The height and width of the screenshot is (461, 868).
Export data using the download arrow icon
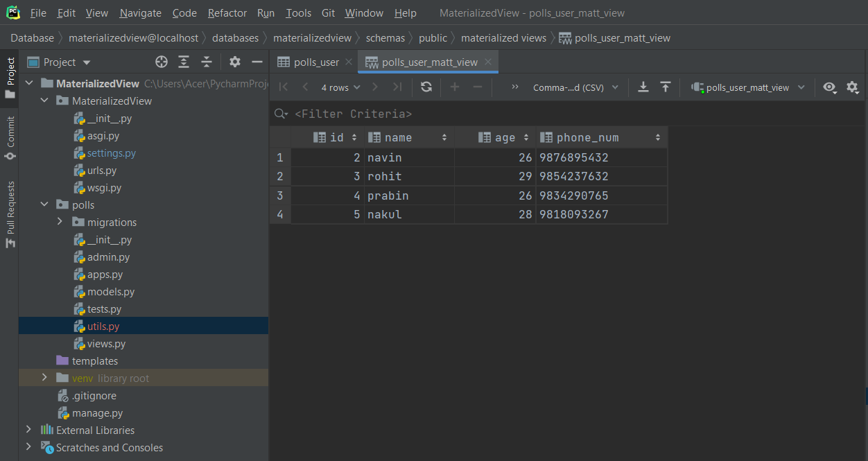coord(643,87)
